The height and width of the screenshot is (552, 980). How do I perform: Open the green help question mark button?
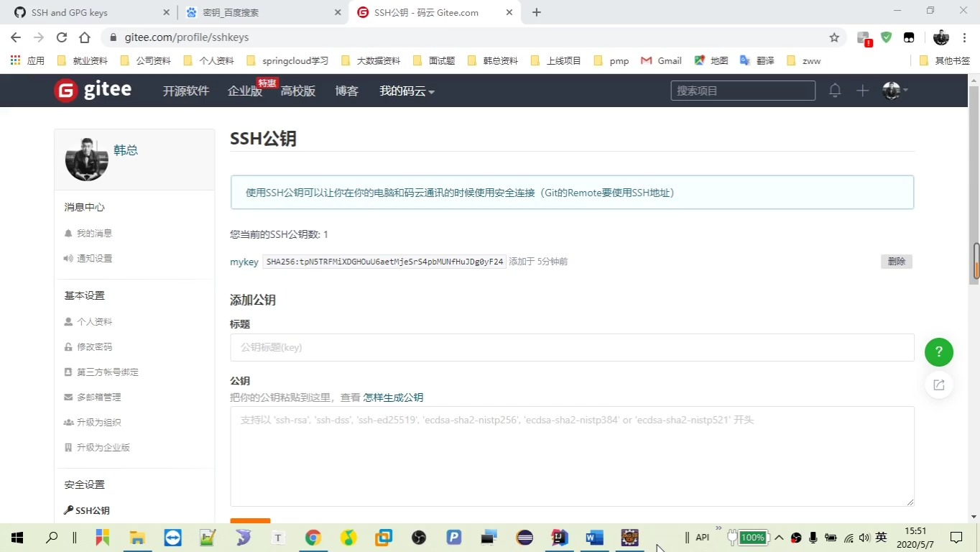click(938, 352)
